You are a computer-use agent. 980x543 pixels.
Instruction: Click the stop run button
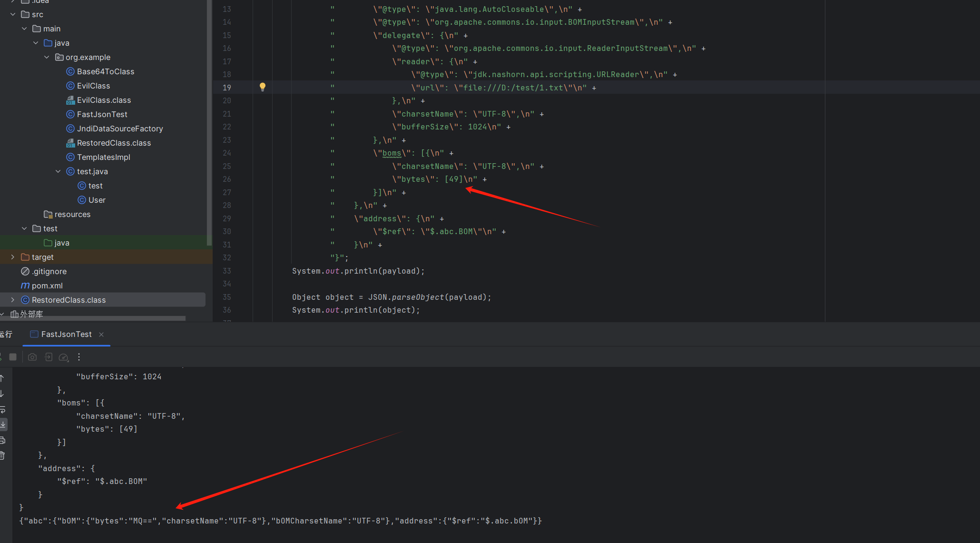(13, 357)
